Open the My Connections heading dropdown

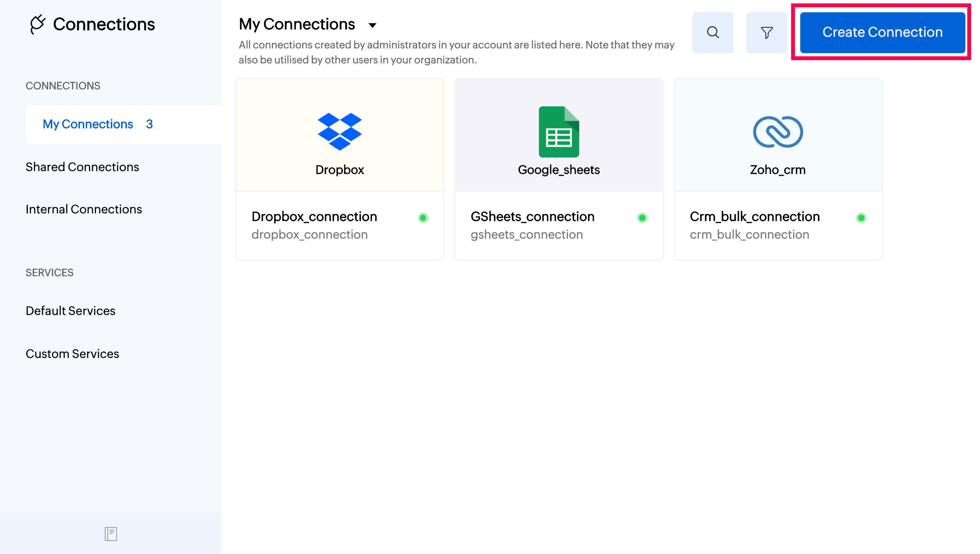click(297, 24)
